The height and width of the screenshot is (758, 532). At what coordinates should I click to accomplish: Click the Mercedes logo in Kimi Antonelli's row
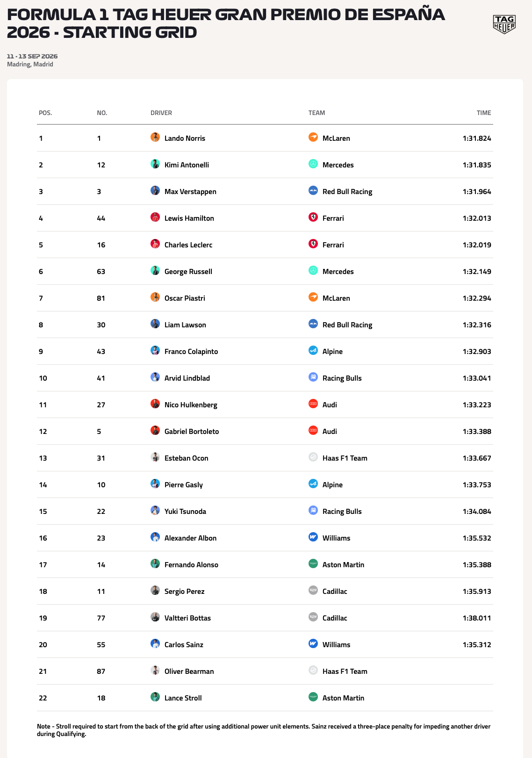pos(313,164)
